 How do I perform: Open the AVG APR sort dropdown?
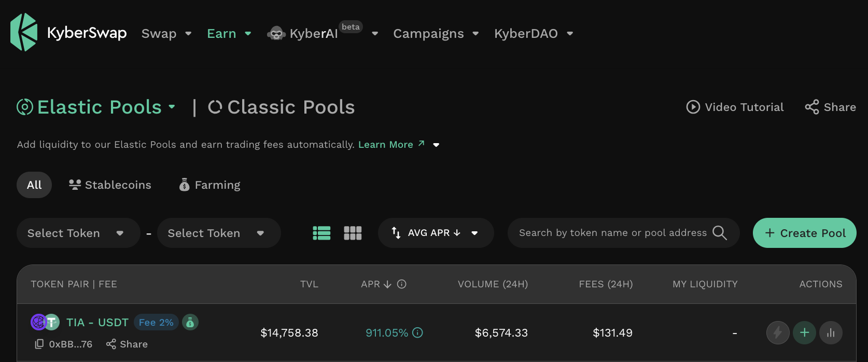436,233
